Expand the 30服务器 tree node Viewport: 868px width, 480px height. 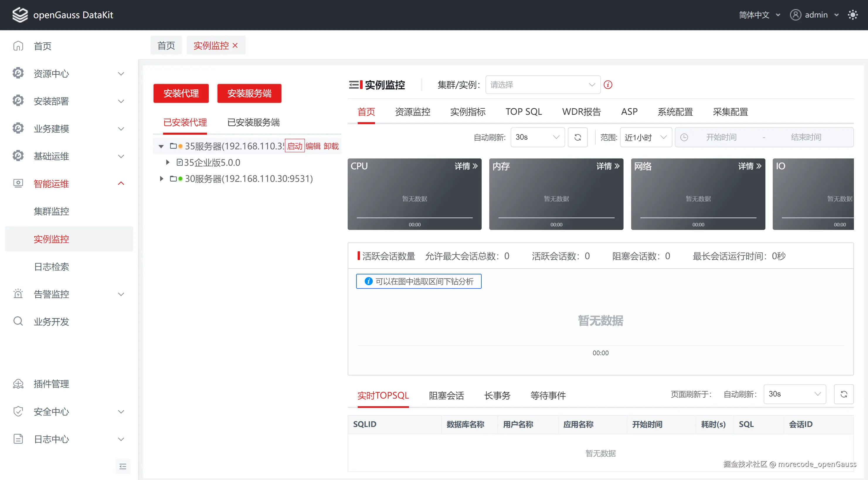click(162, 179)
